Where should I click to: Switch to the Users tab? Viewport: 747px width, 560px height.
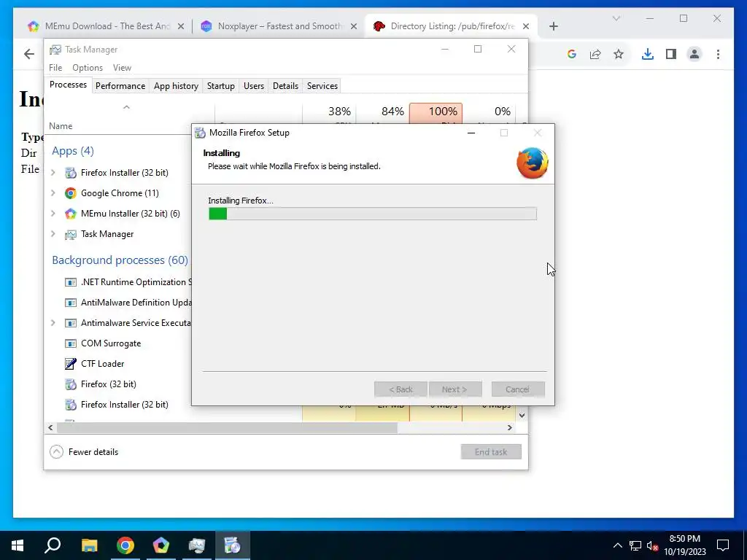[253, 86]
